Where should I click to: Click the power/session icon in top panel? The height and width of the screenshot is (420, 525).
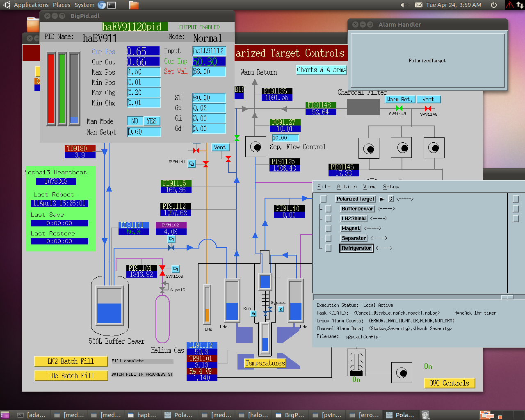coord(494,5)
